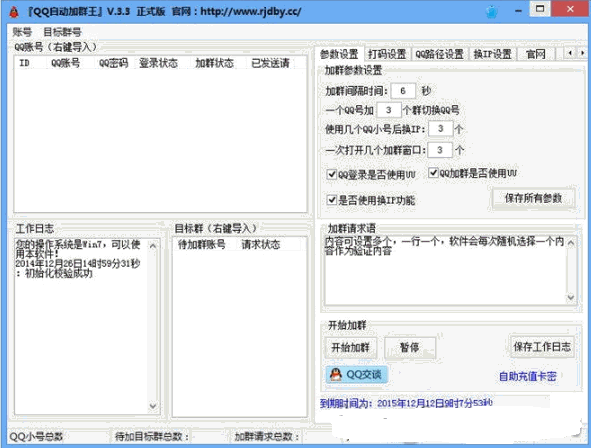Click the 一次打开几个加群窗口 field
Viewport: 591px width, 448px height.
440,150
